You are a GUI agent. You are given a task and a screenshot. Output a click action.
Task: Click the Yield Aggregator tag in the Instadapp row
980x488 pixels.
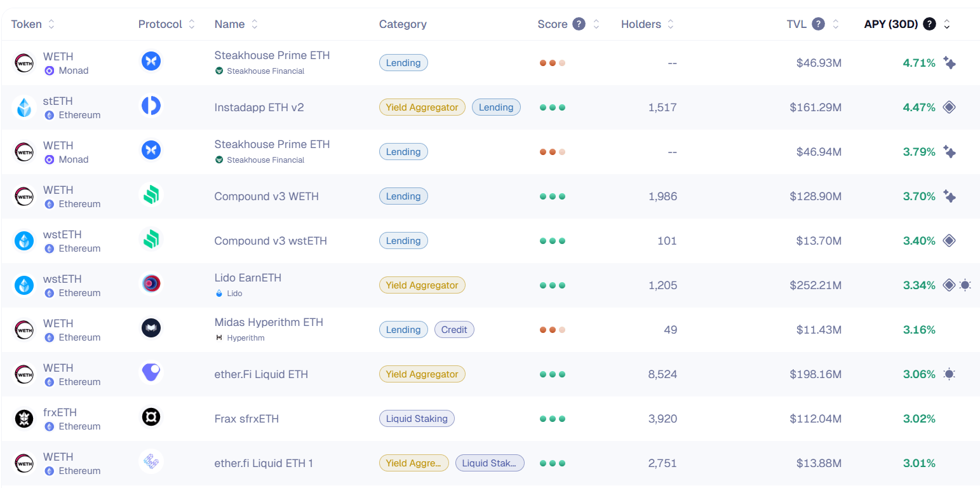[422, 107]
